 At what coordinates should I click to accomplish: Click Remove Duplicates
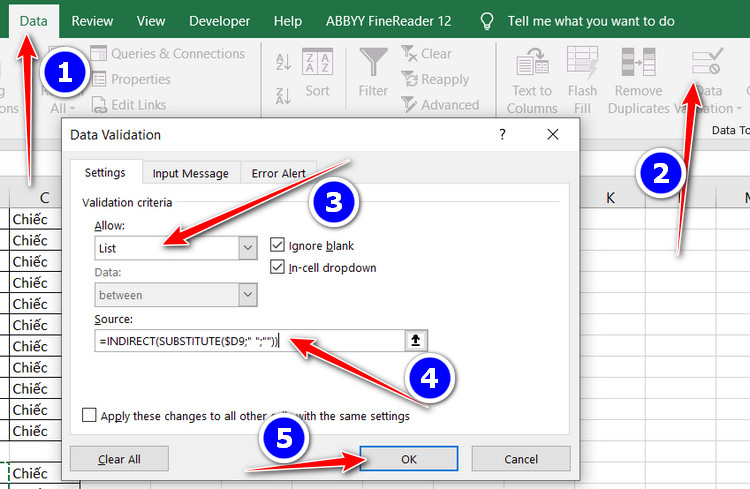[x=639, y=81]
